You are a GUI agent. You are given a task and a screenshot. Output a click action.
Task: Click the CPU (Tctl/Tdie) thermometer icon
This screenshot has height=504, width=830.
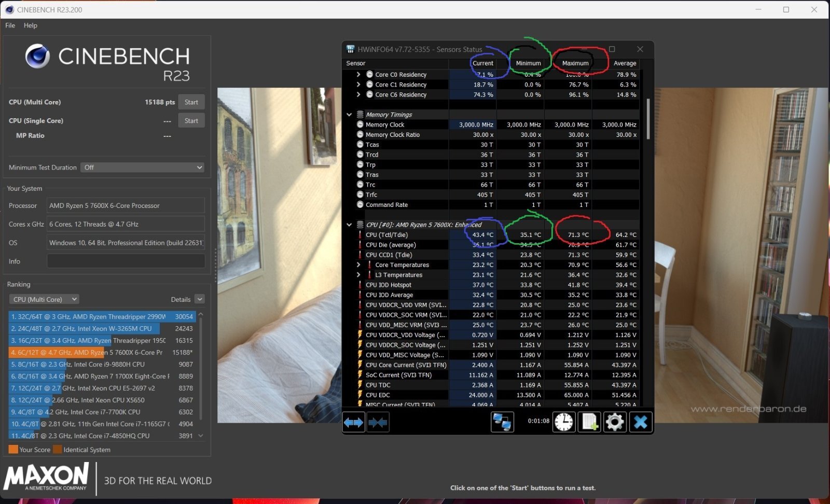(360, 235)
